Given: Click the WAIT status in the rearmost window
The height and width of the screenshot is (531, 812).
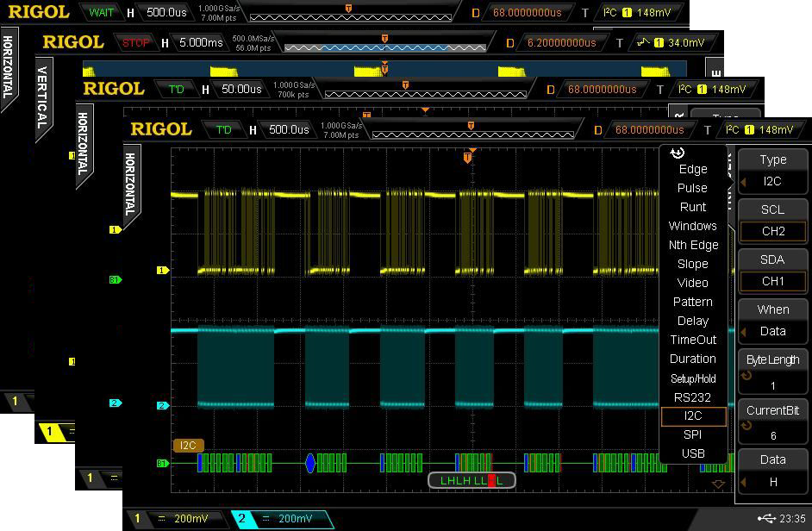Looking at the screenshot, I should pos(101,12).
